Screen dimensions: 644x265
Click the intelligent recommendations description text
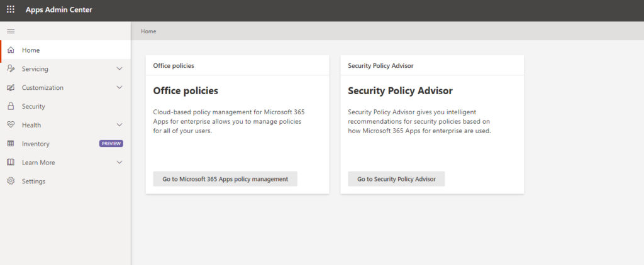(x=419, y=121)
